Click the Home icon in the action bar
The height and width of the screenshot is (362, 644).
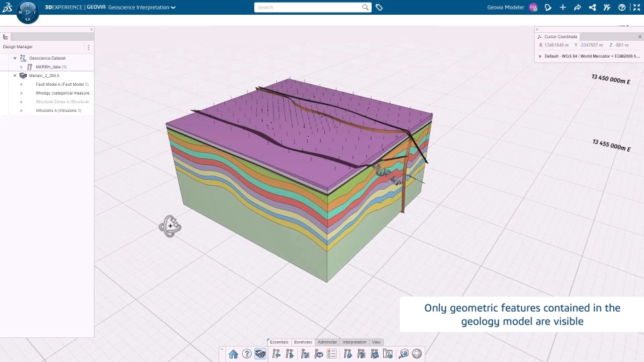(233, 354)
